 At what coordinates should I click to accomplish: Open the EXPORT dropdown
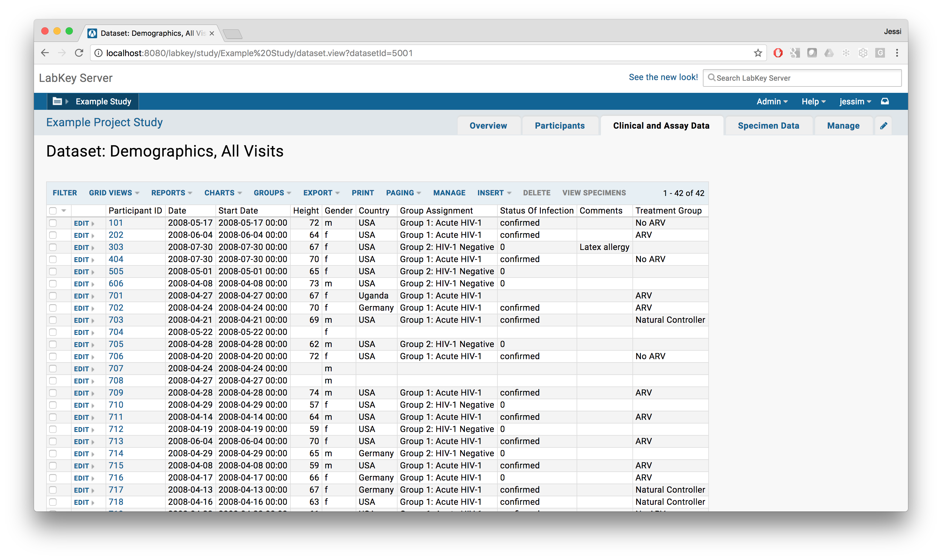tap(321, 193)
